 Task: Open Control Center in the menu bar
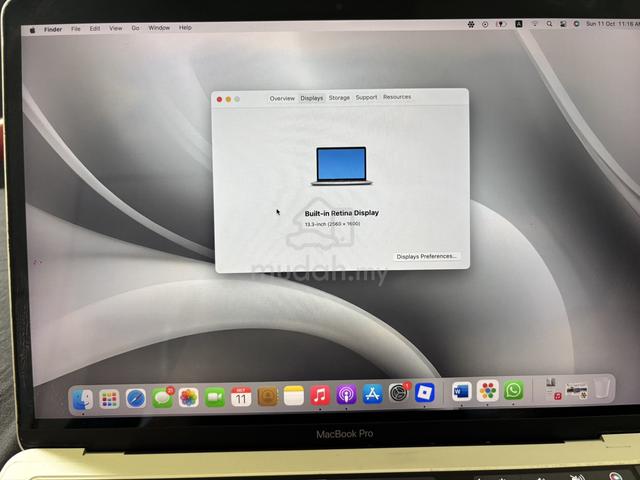[x=563, y=24]
